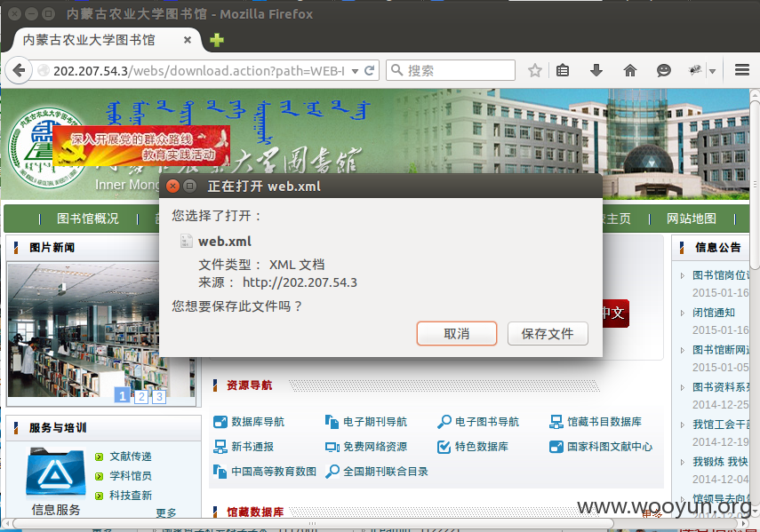Viewport: 760px width, 532px height.
Task: Click the 国家科图文献中心 icon
Action: point(556,447)
